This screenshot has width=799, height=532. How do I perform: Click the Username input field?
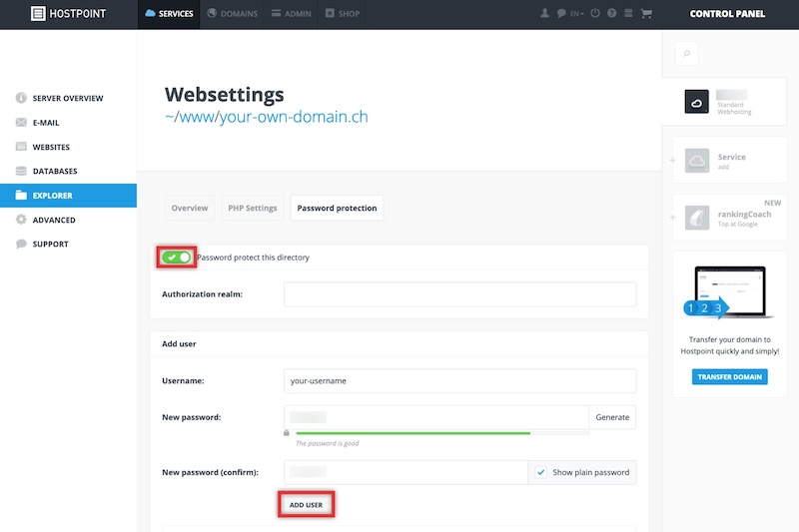459,381
